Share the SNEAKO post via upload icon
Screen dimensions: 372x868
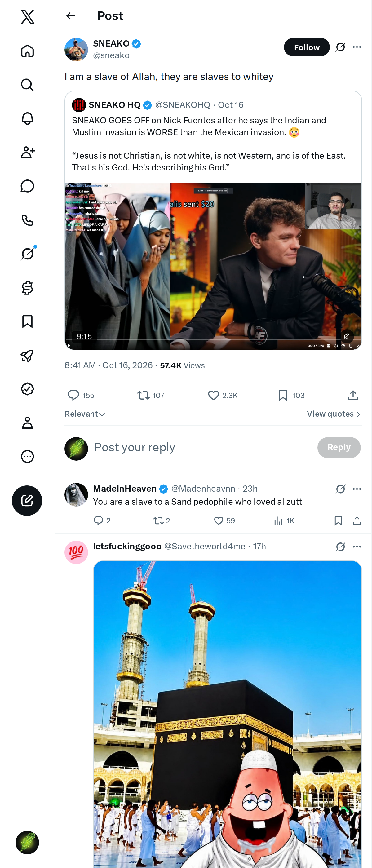coord(353,395)
